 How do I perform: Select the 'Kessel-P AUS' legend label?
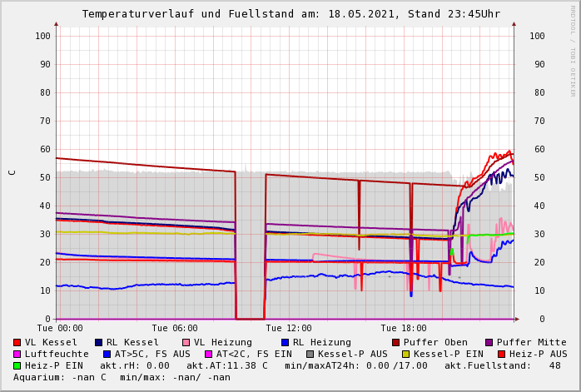click(x=353, y=355)
